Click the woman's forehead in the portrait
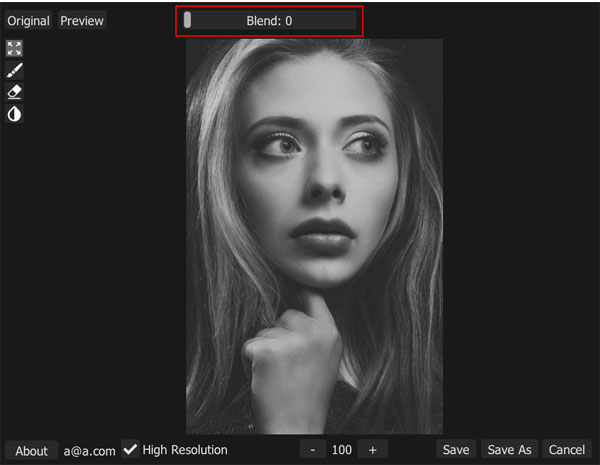600x465 pixels. [x=318, y=95]
